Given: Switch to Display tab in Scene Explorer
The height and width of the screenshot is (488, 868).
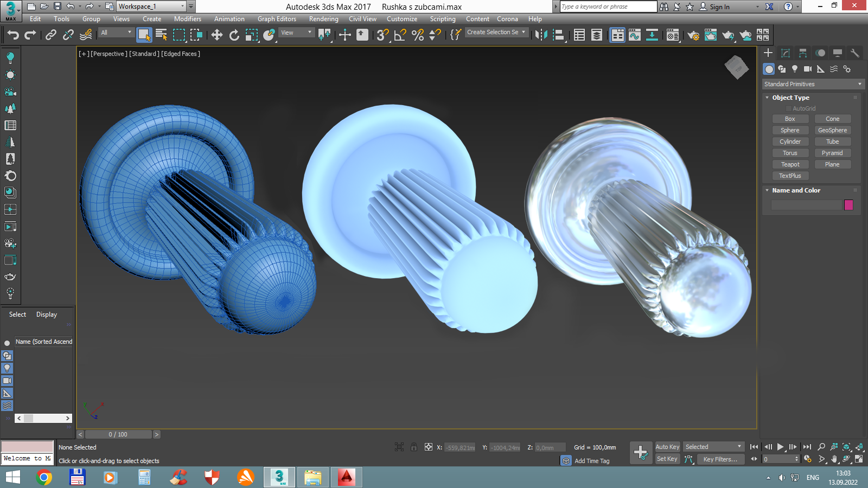Looking at the screenshot, I should point(47,314).
